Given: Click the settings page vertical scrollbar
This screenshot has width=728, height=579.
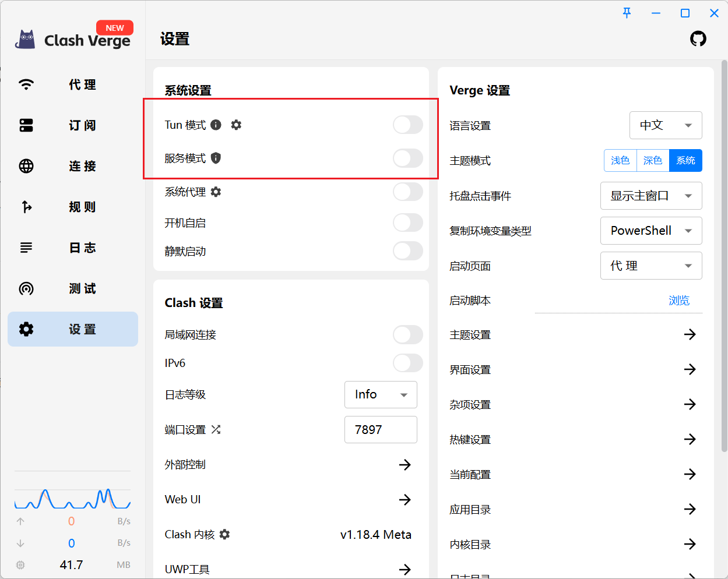Looking at the screenshot, I should pos(724,256).
